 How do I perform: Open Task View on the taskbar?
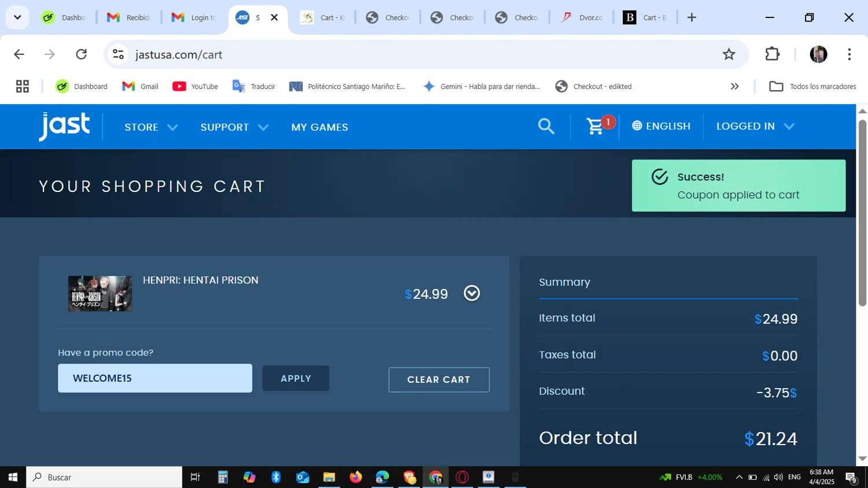(195, 477)
